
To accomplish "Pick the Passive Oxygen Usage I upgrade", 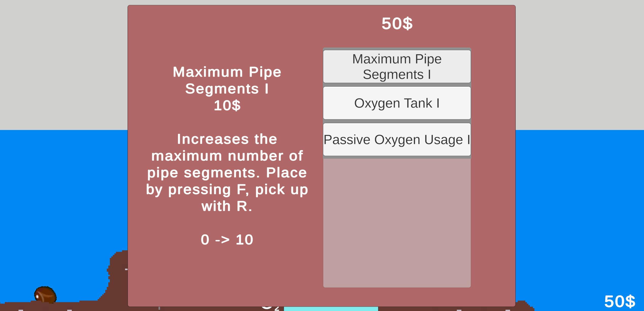I will (x=397, y=139).
